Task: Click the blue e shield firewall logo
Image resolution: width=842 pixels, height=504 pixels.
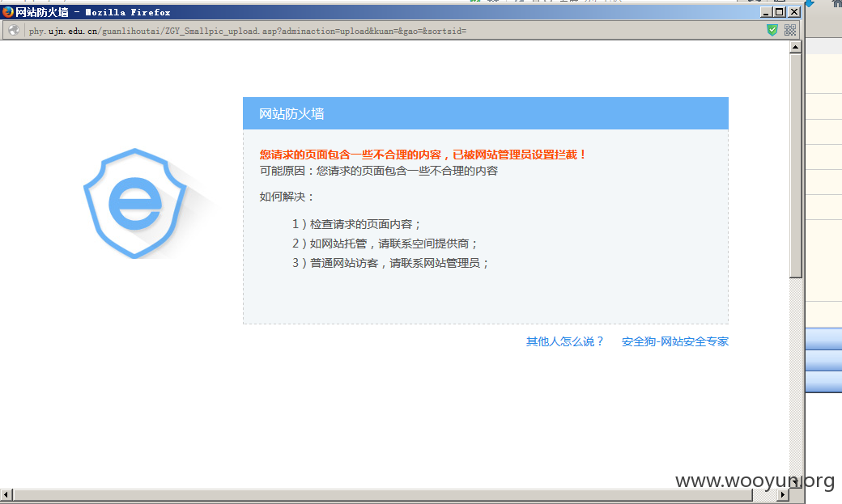Action: [135, 203]
